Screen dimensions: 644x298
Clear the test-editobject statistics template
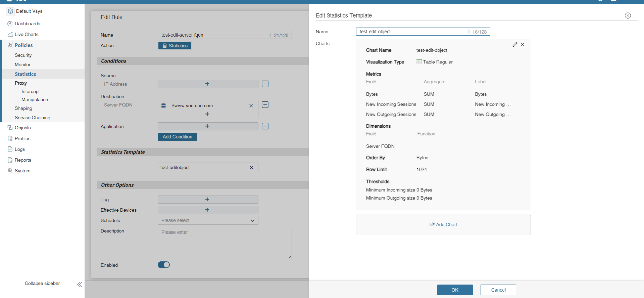pos(251,167)
